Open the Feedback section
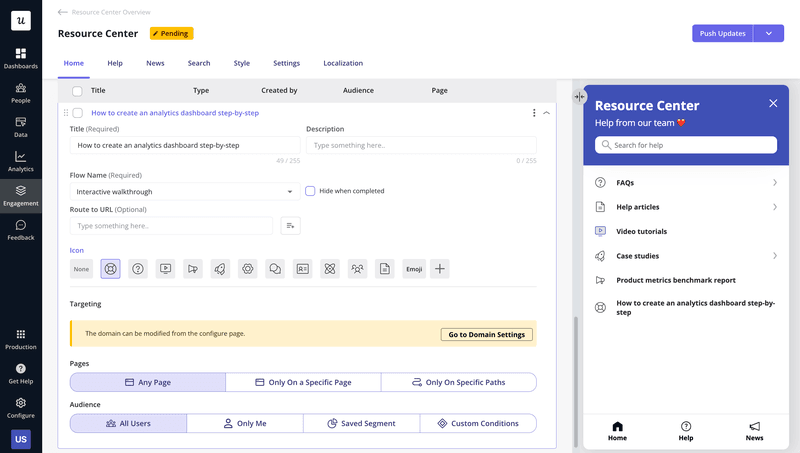Image resolution: width=800 pixels, height=453 pixels. coord(20,230)
